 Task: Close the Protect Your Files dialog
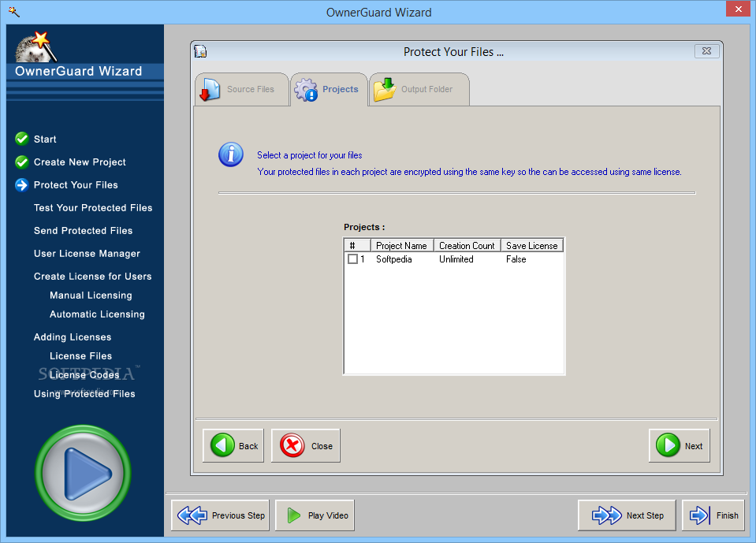(706, 51)
